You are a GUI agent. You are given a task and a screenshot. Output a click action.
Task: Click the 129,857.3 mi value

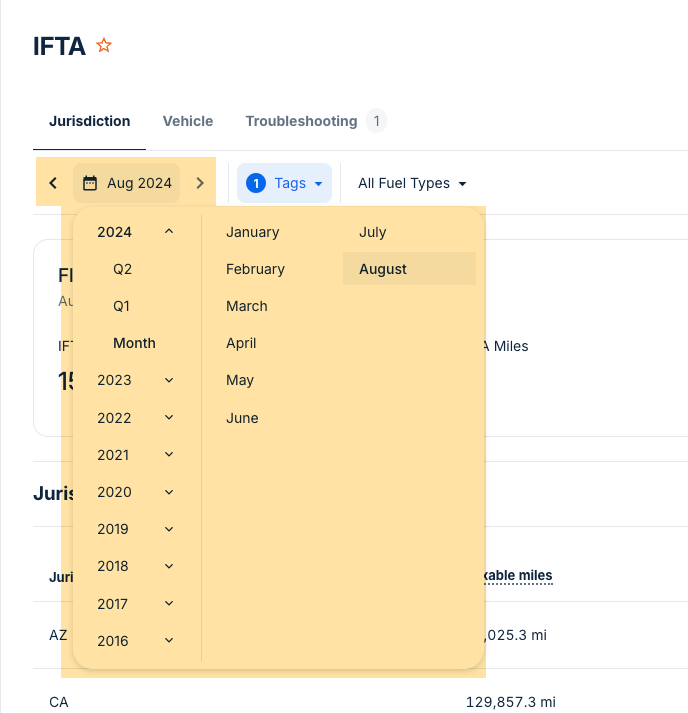click(x=511, y=702)
